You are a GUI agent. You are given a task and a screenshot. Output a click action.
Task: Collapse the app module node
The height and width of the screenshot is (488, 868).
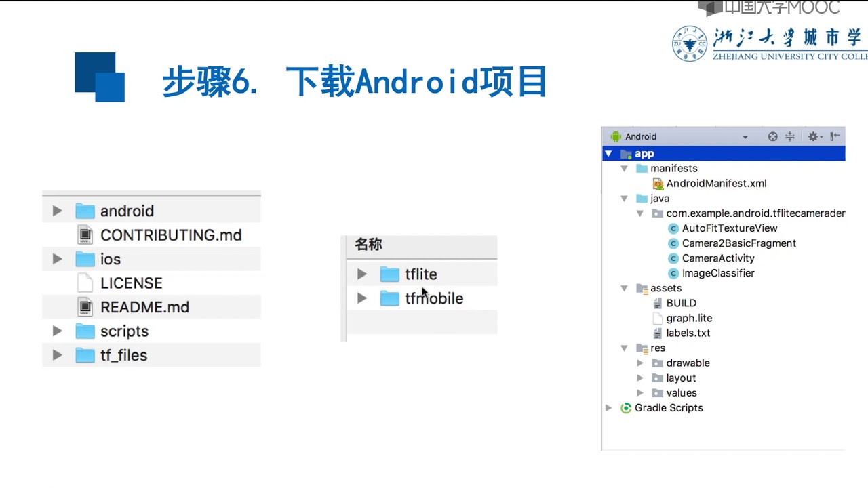[x=608, y=154]
